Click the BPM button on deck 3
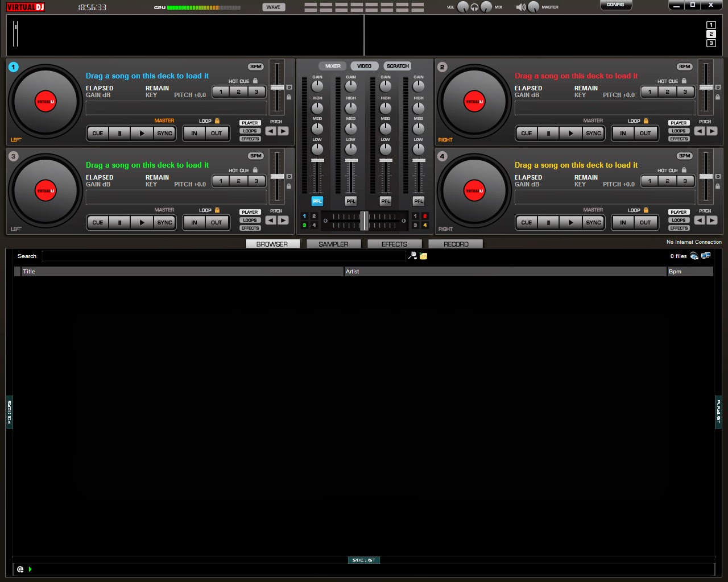Viewport: 728px width, 582px height. click(256, 156)
